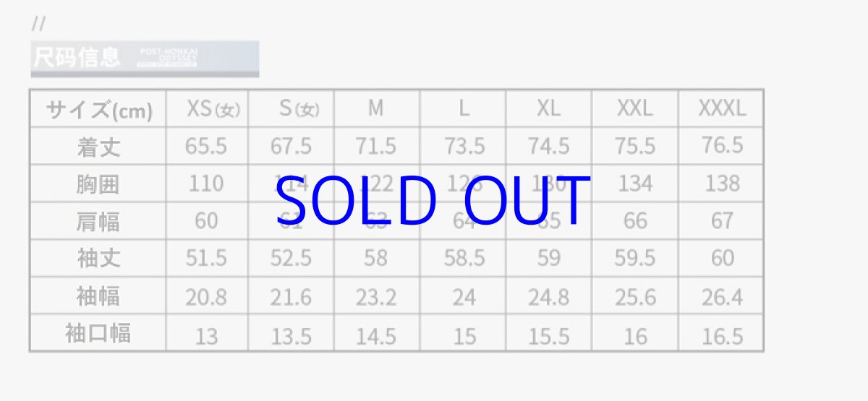The image size is (868, 401).
Task: Click the 尺码信息 header banner
Action: (145, 58)
